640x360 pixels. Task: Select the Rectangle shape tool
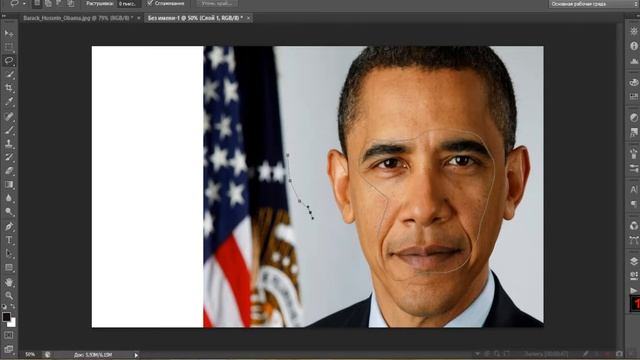click(x=9, y=267)
